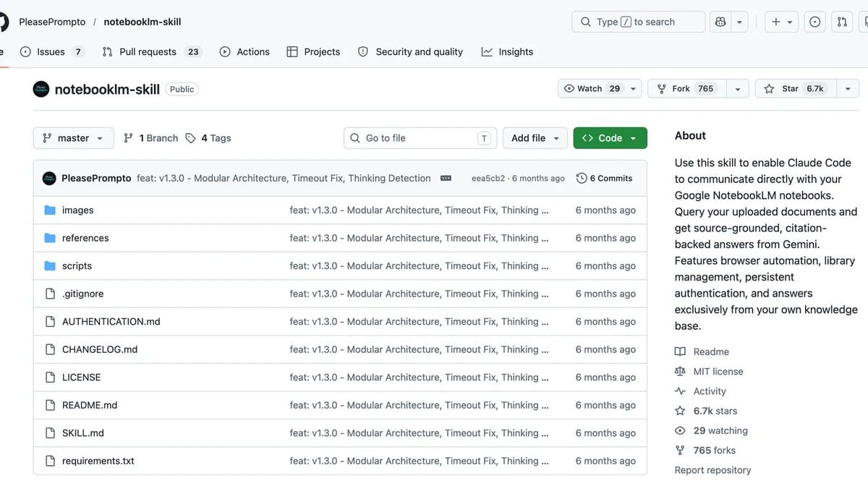
Task: Open the Fork options caret
Action: coord(737,89)
